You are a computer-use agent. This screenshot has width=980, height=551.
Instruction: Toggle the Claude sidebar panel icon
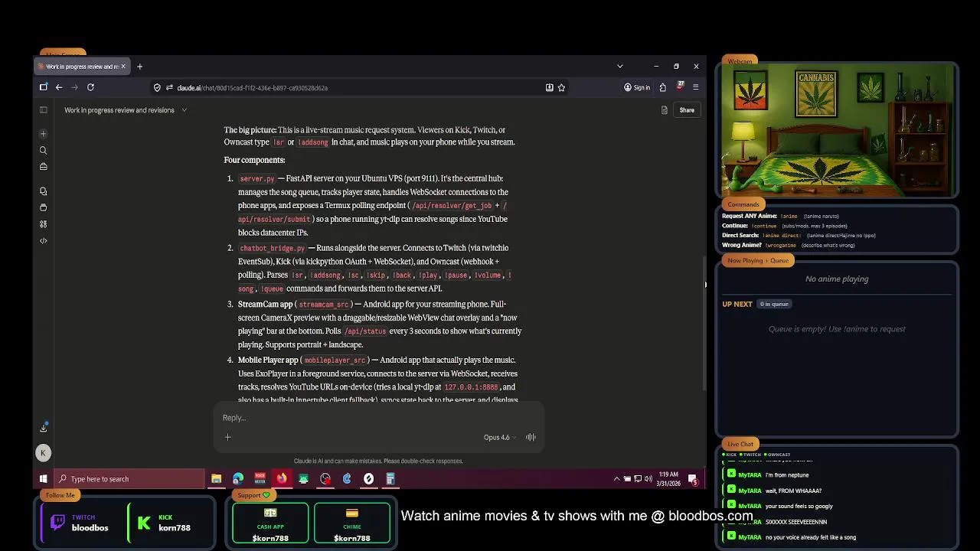click(x=44, y=110)
